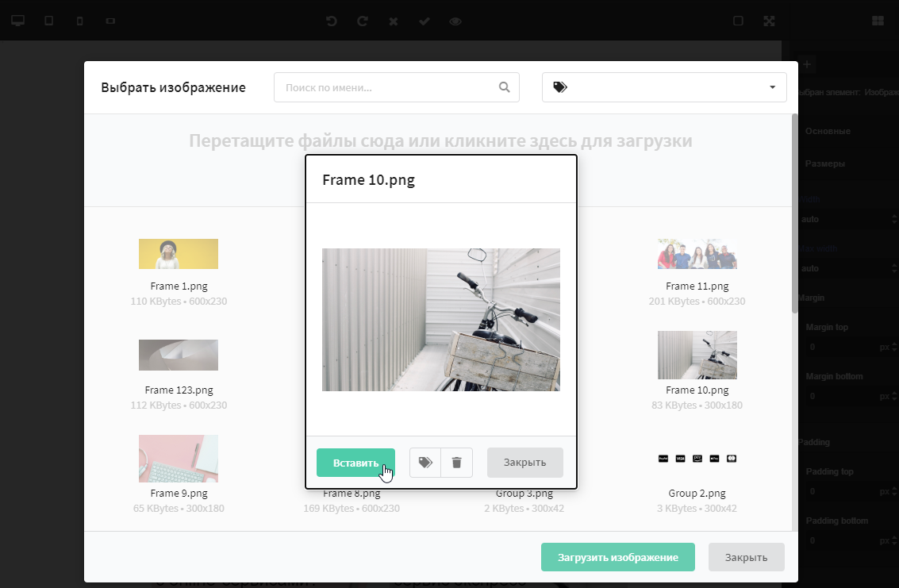Click the Padding top value field
This screenshot has height=588, width=899.
pyautogui.click(x=841, y=492)
